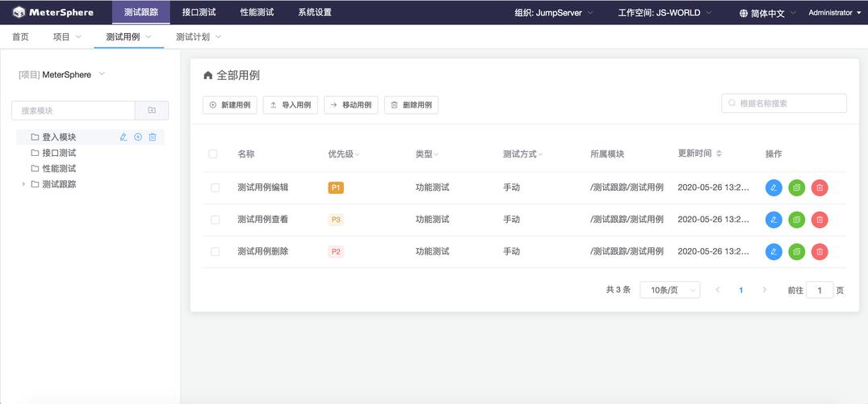Switch to the 接口测试 top tab
868x404 pixels.
199,12
